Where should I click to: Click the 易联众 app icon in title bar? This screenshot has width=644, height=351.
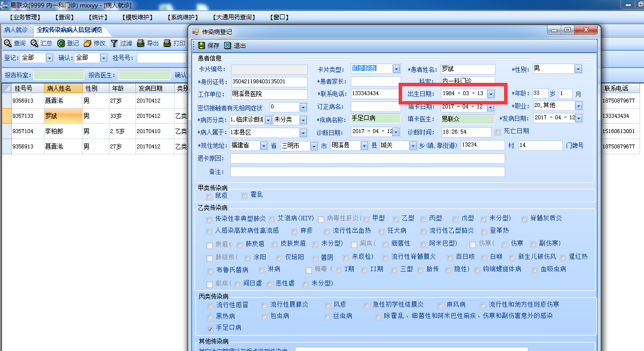tap(4, 5)
